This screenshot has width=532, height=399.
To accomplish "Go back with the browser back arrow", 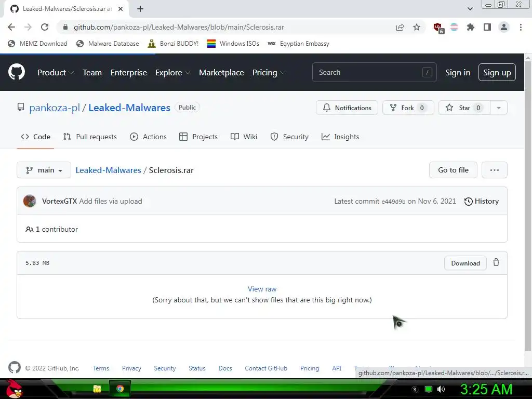I will click(x=11, y=27).
